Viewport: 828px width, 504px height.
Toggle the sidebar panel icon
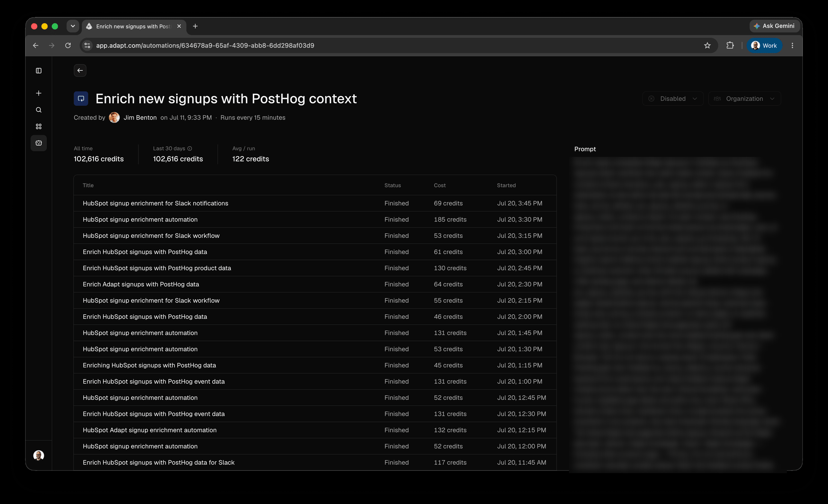click(39, 71)
